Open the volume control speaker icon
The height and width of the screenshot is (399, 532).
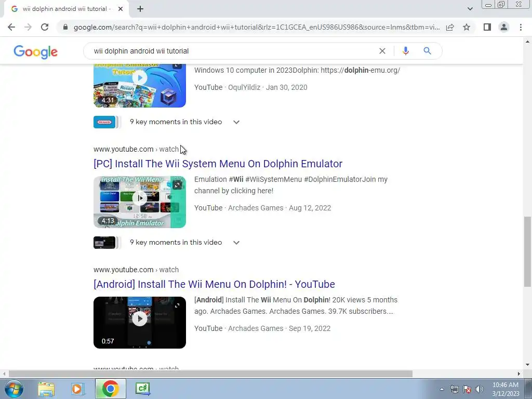tap(480, 389)
